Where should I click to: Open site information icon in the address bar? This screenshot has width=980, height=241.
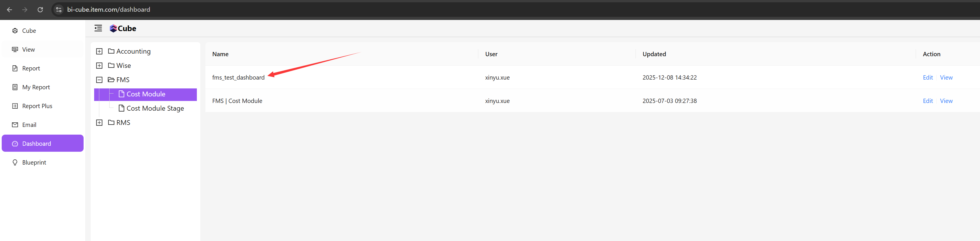[58, 9]
